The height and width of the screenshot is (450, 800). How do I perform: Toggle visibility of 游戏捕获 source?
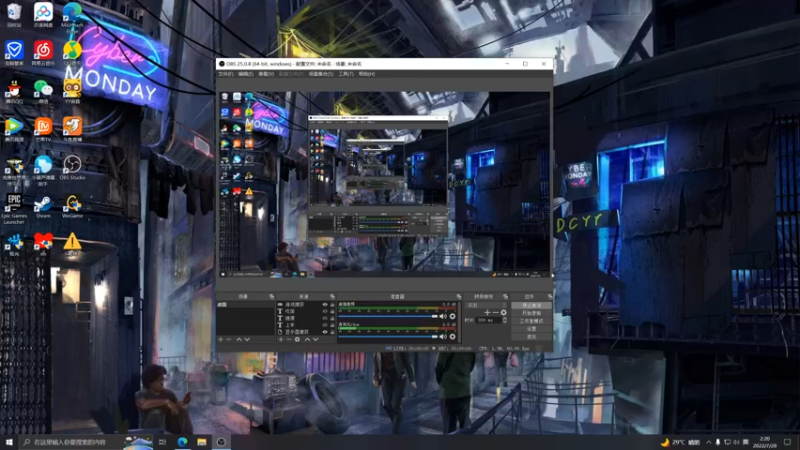pyautogui.click(x=324, y=305)
